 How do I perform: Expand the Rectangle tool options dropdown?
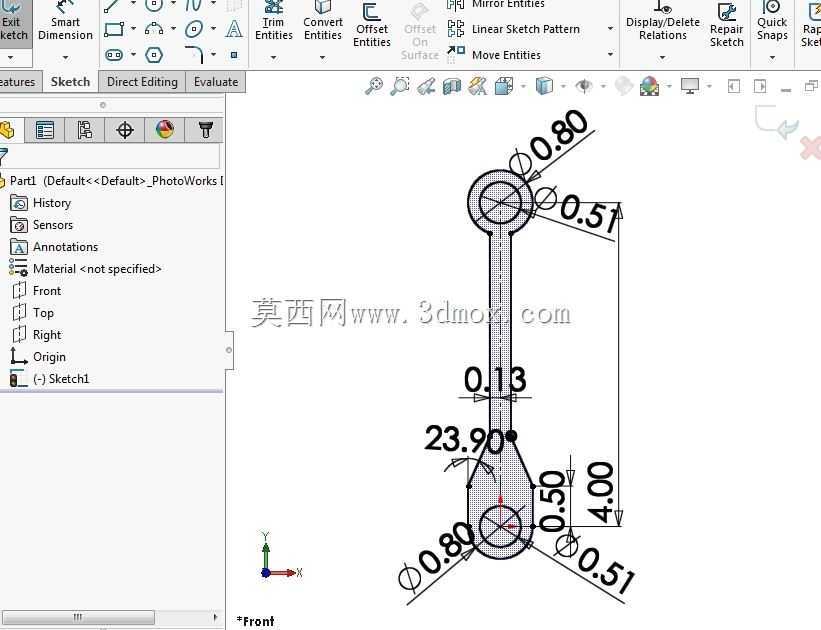click(x=134, y=29)
